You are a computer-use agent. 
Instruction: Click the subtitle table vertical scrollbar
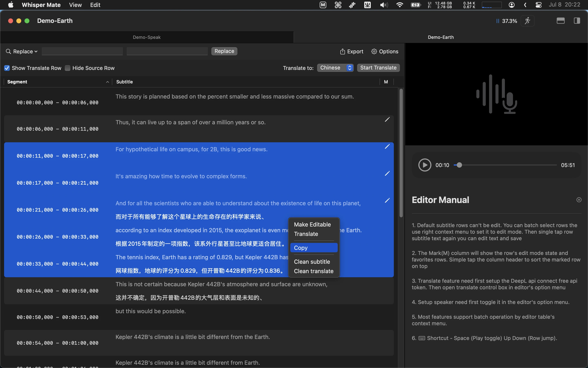pos(401,153)
